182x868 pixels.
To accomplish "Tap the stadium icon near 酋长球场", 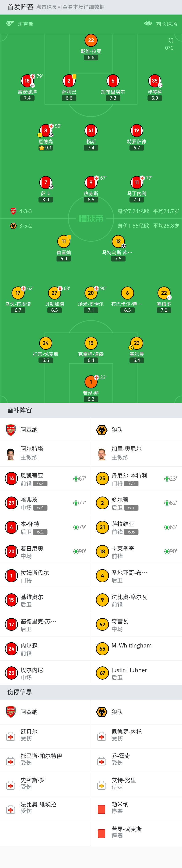I will pyautogui.click(x=148, y=24).
